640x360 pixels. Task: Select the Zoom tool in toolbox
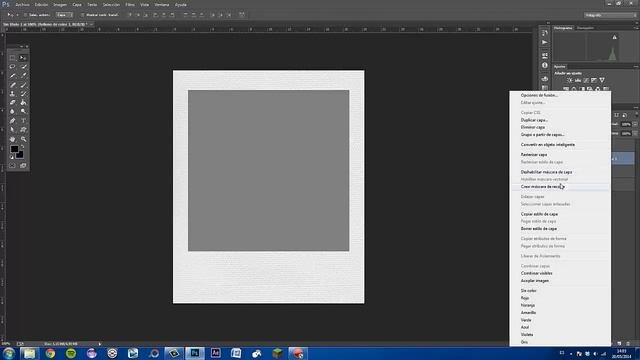tap(23, 139)
